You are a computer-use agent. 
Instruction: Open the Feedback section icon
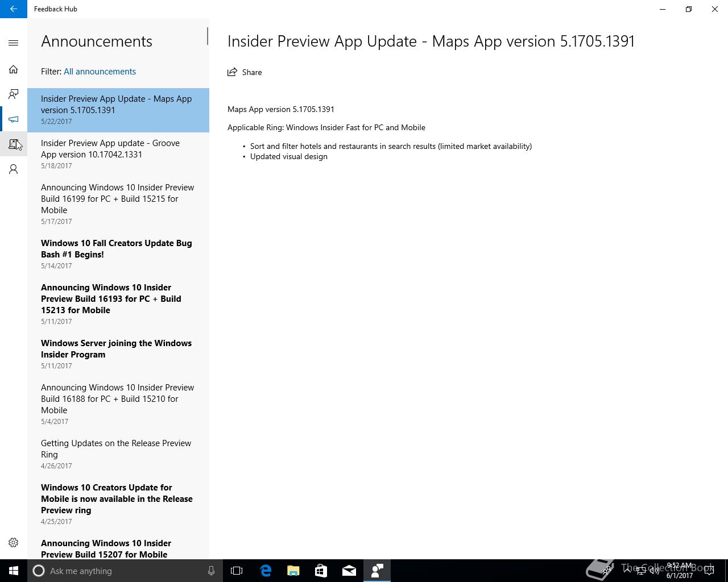click(14, 94)
